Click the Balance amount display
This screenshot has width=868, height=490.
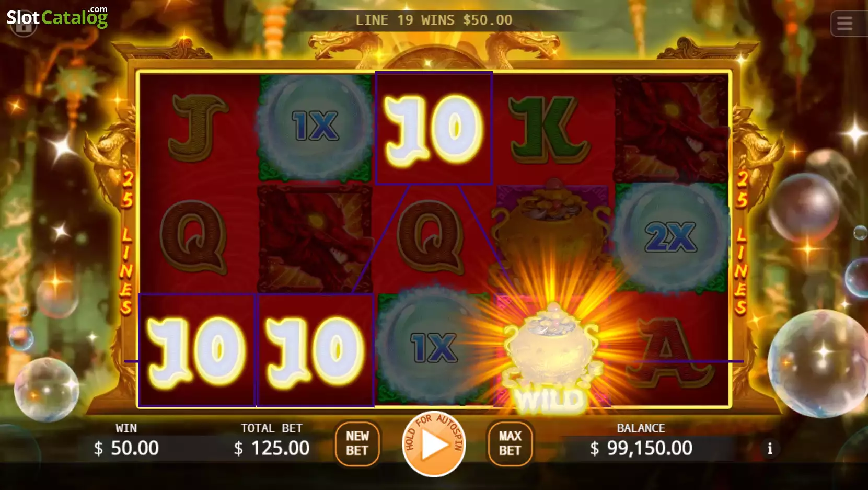coord(641,448)
